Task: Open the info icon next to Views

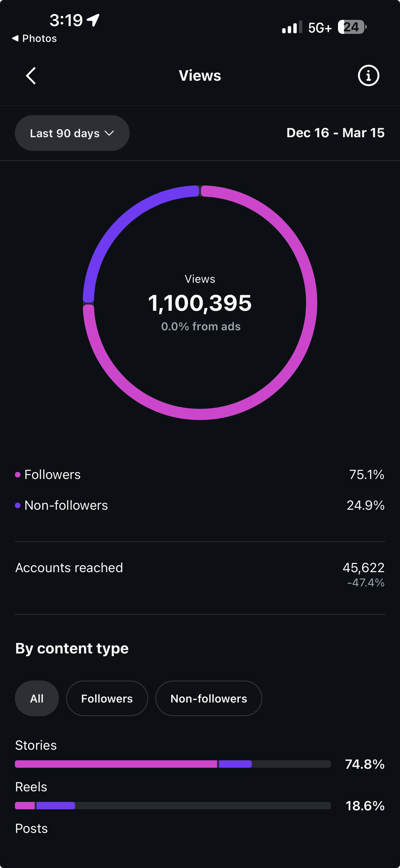Action: [368, 75]
